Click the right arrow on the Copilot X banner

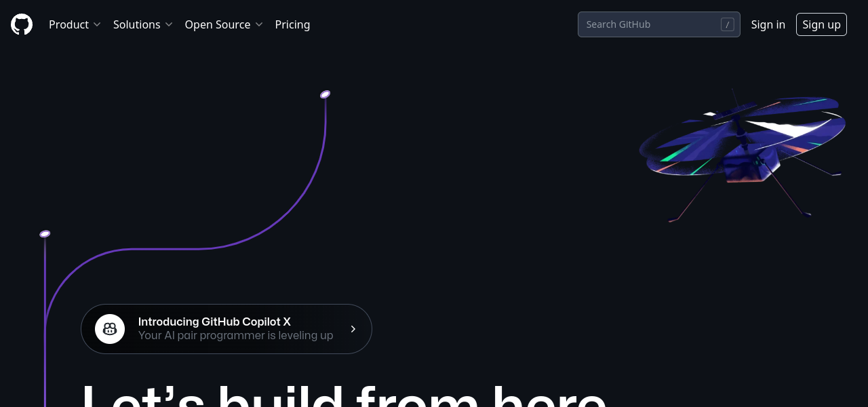tap(353, 329)
